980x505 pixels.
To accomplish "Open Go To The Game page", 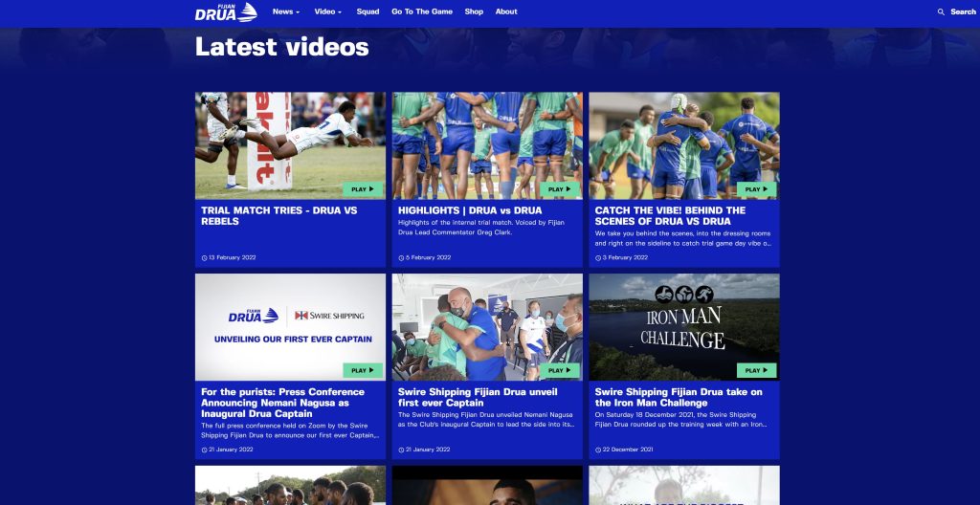I will click(x=422, y=11).
